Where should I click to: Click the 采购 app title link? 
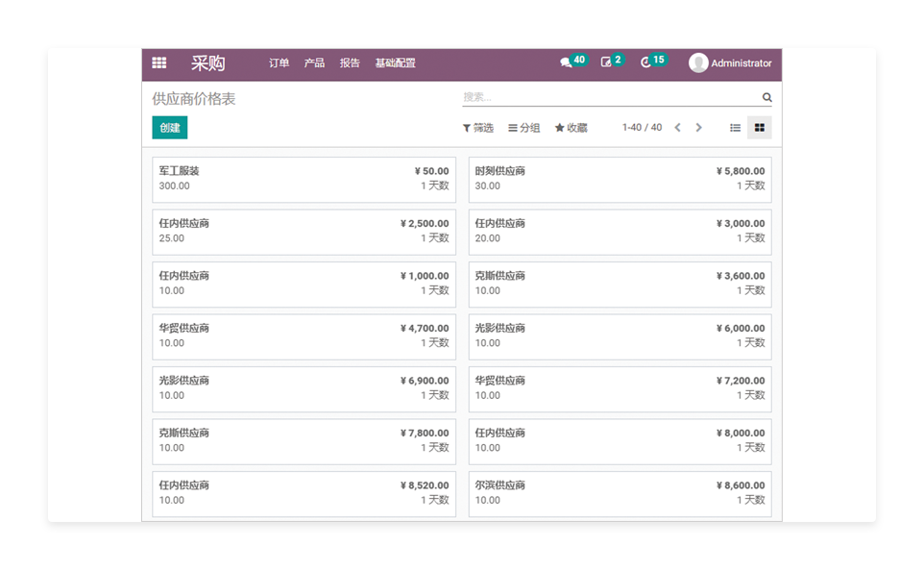[207, 63]
